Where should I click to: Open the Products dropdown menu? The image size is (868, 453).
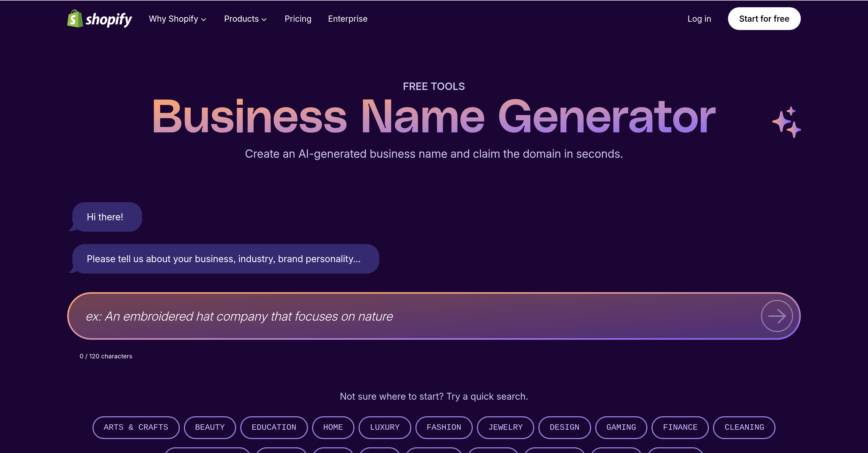(x=245, y=19)
